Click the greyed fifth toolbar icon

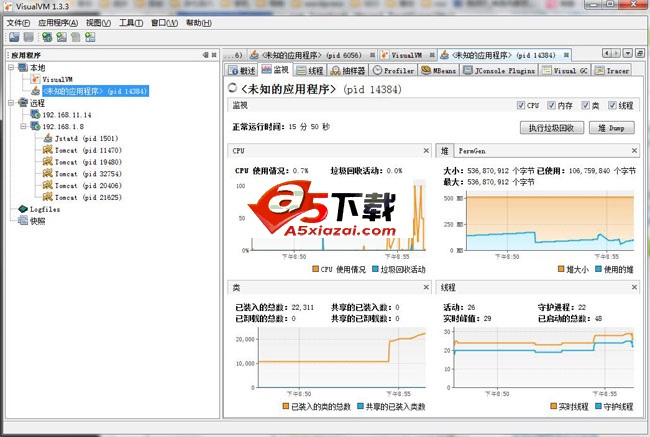75,37
